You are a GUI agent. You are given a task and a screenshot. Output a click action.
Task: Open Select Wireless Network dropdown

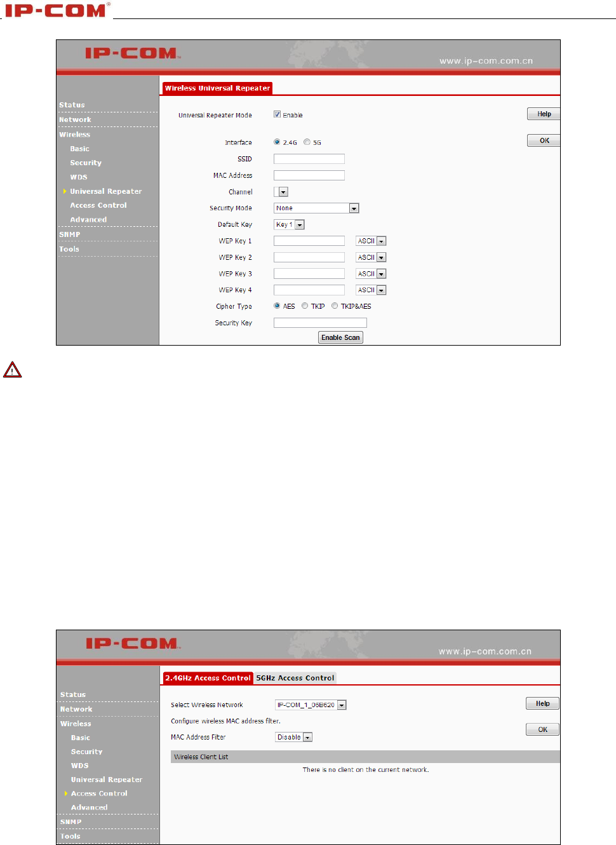click(311, 705)
